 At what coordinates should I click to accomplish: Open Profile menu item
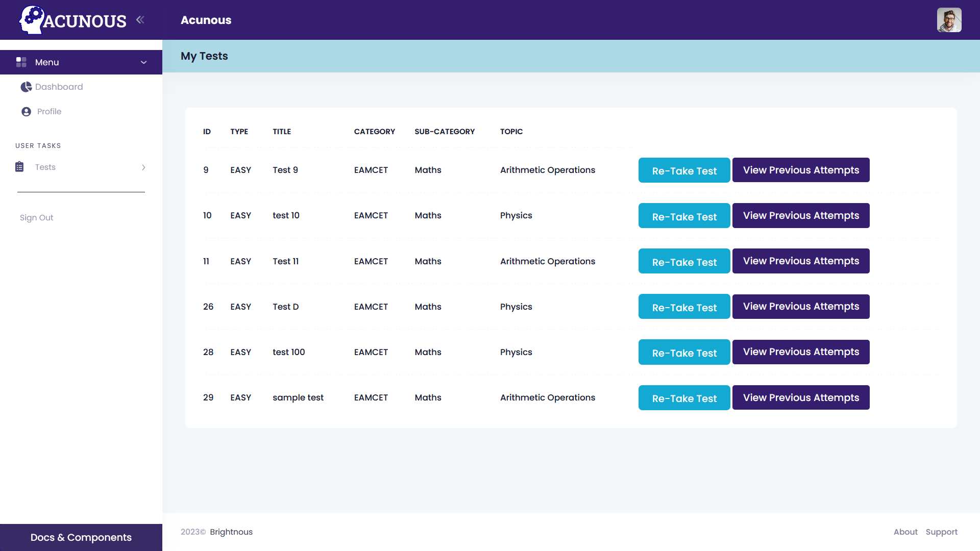(x=49, y=111)
